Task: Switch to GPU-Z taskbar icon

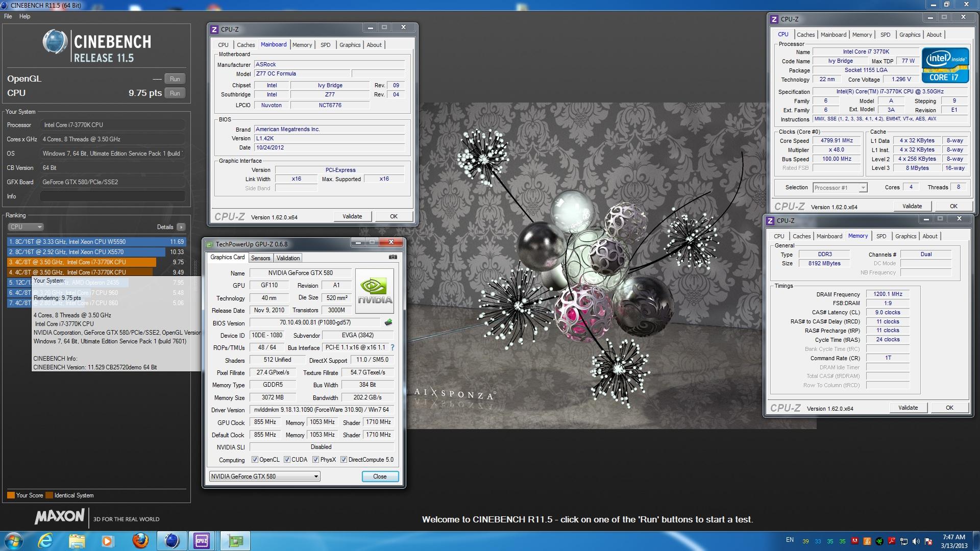Action: (x=235, y=541)
